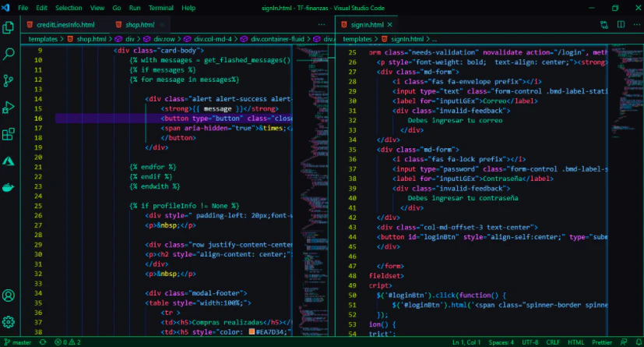Image resolution: width=644 pixels, height=347 pixels.
Task: Synchronize changes in status bar
Action: tap(43, 342)
